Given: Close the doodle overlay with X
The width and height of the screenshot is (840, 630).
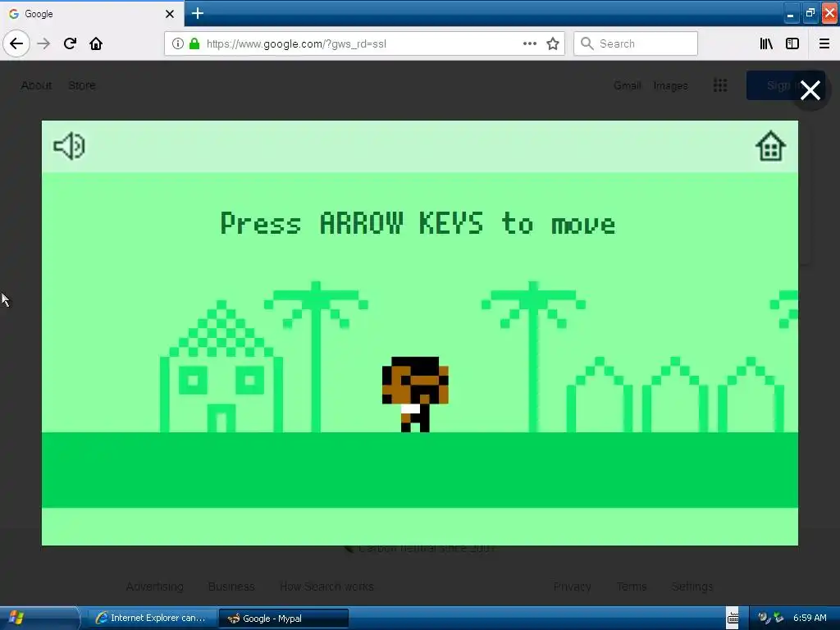Looking at the screenshot, I should (x=810, y=90).
